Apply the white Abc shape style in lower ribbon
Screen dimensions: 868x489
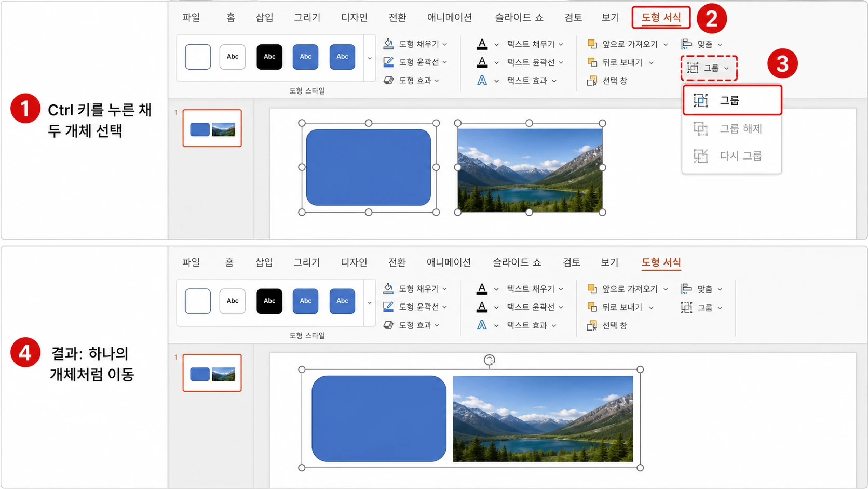coord(233,301)
